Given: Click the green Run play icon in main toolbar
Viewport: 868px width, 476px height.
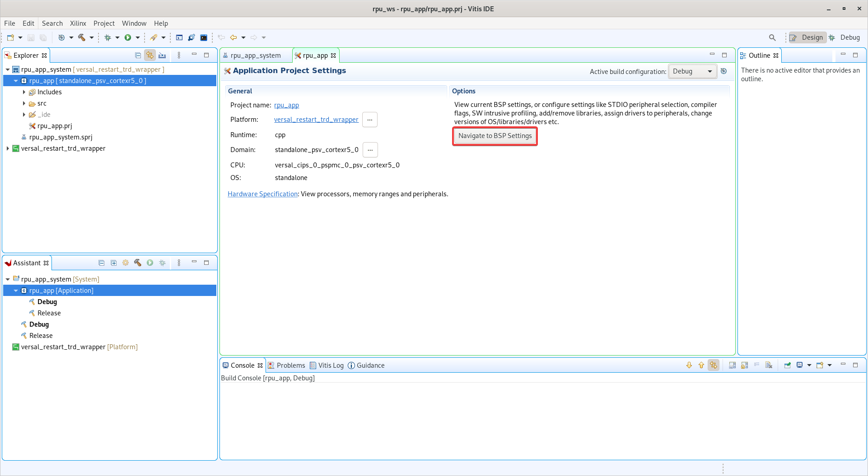Looking at the screenshot, I should (128, 37).
